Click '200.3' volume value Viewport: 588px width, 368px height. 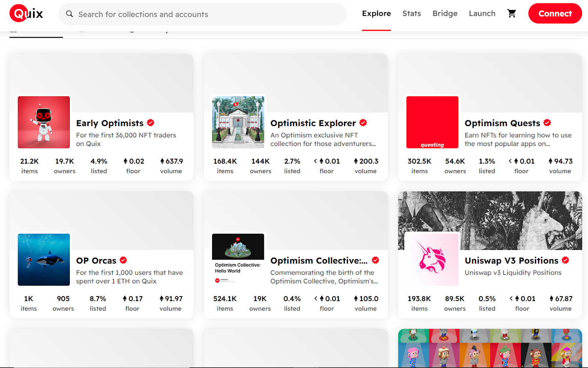[x=369, y=161]
